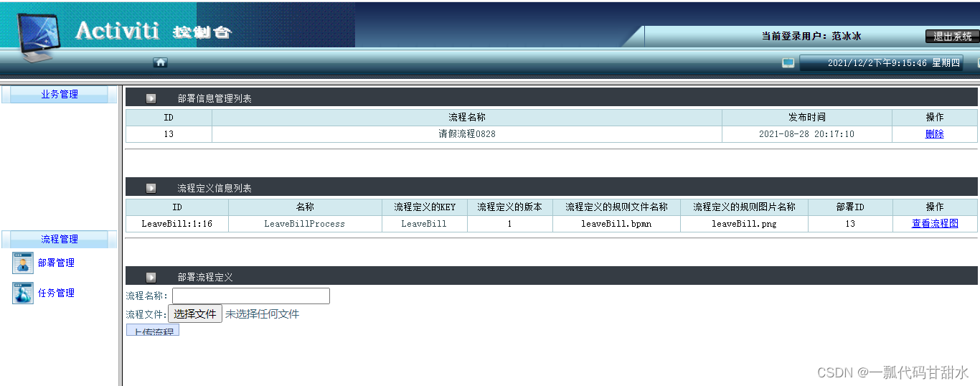
Task: Open the 查看流程图 link for LeaveBill
Action: point(935,224)
